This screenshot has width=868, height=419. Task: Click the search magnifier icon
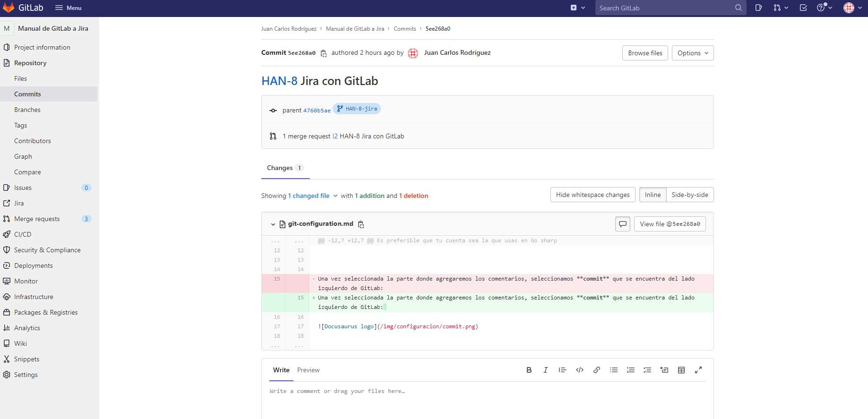click(x=739, y=8)
